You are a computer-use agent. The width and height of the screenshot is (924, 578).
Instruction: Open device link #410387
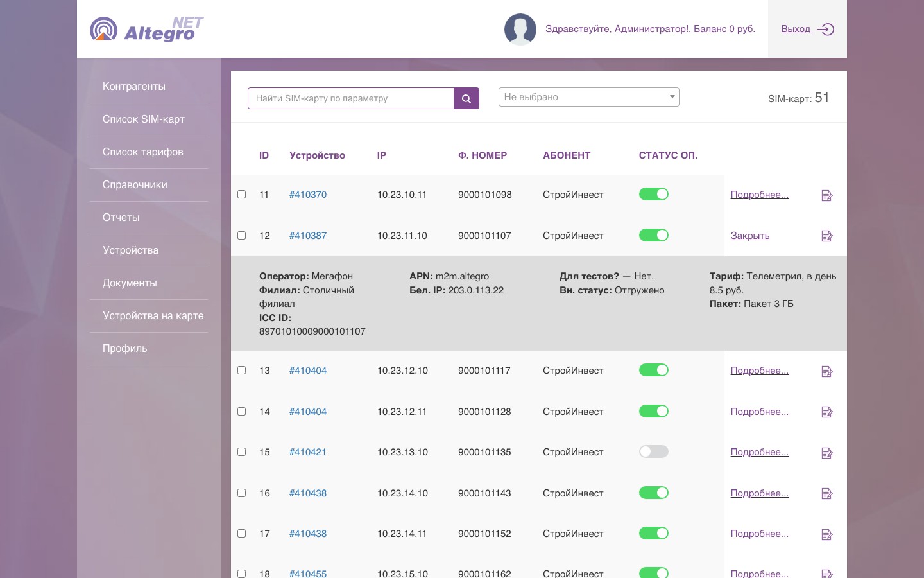pyautogui.click(x=308, y=236)
